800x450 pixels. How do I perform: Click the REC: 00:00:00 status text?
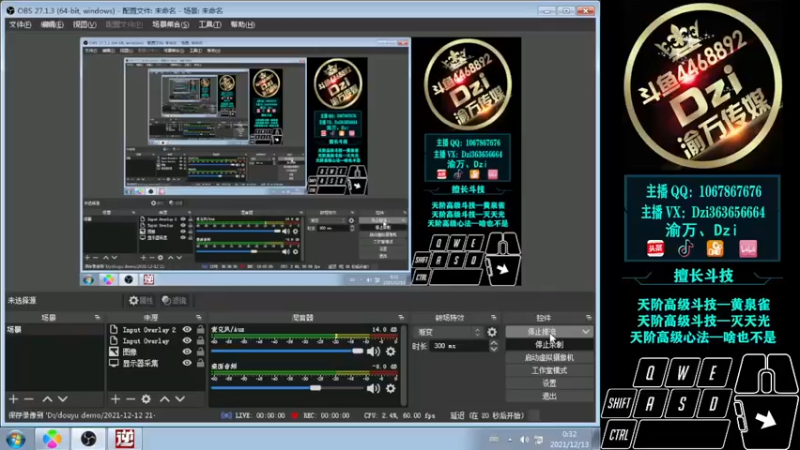pos(328,415)
